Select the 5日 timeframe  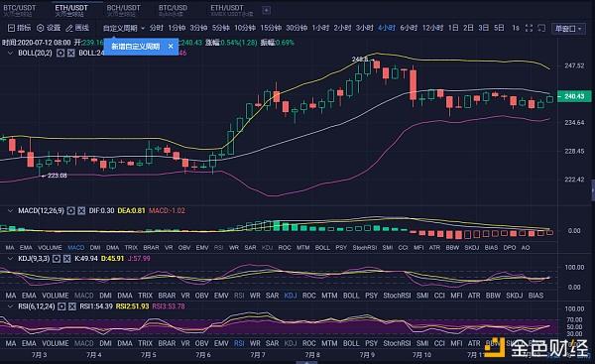point(499,28)
